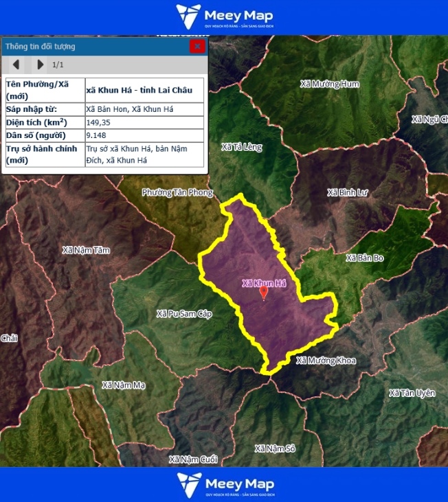The height and width of the screenshot is (502, 448).
Task: Click Xã Tân Uyên on the map
Action: click(x=412, y=393)
